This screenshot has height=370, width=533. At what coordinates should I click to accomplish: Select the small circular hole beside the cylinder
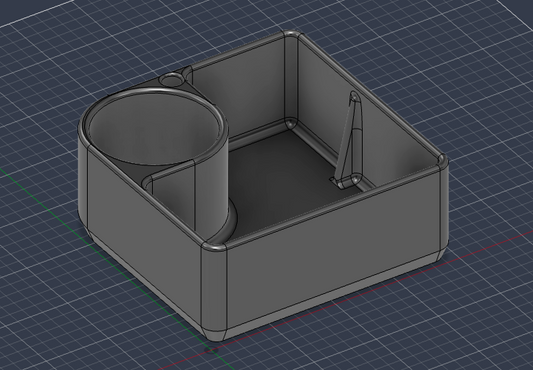(x=172, y=80)
